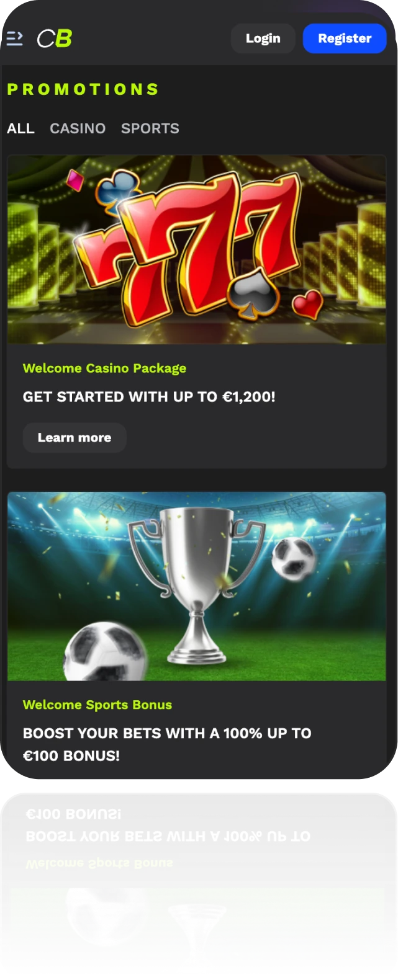Click the small flying soccer ball
Screen dimensions: 398x980
point(293,559)
